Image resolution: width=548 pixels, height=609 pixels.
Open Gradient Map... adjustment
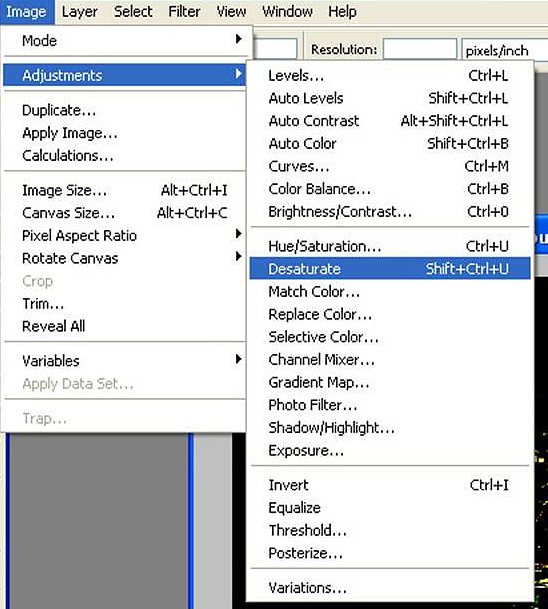(x=390, y=383)
